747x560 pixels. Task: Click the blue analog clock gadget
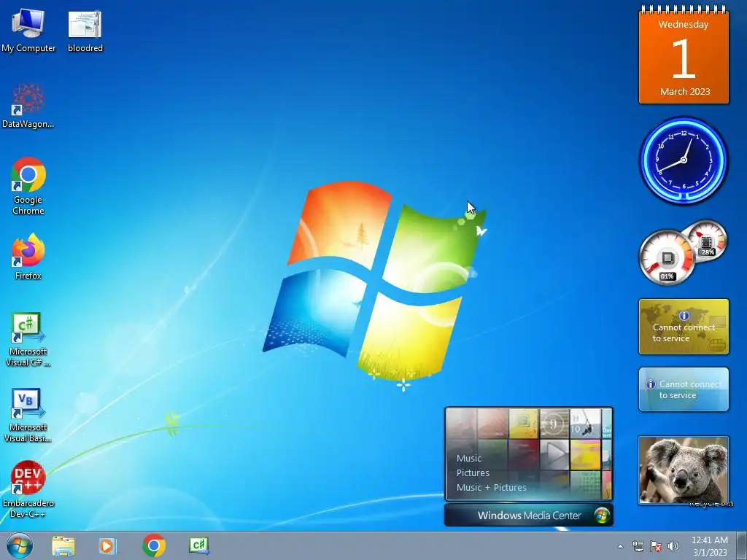pos(684,160)
